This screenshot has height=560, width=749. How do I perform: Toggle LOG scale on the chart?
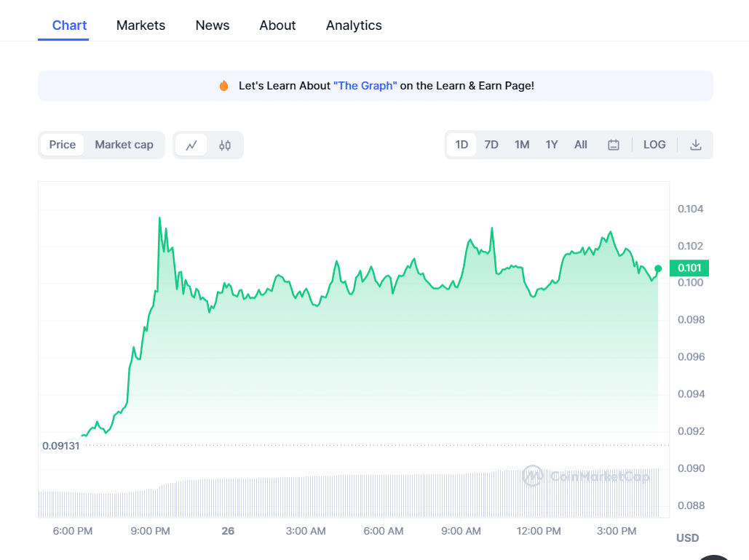(654, 145)
